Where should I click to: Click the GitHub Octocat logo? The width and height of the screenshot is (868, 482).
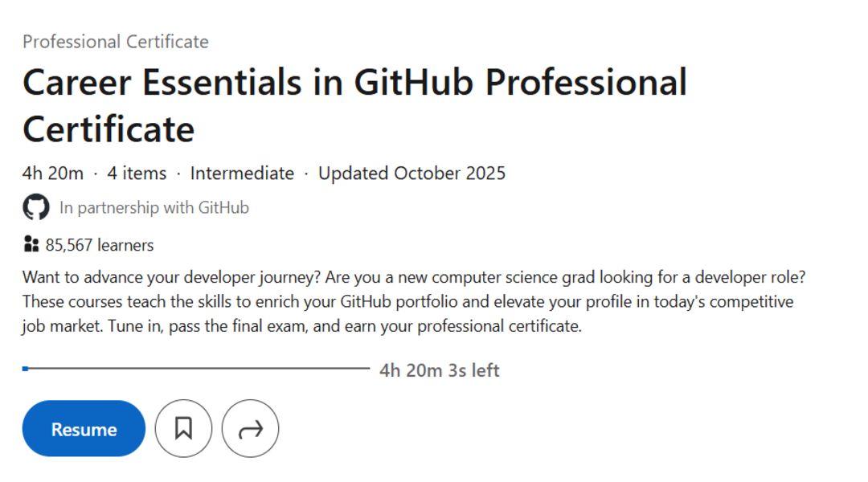tap(35, 208)
